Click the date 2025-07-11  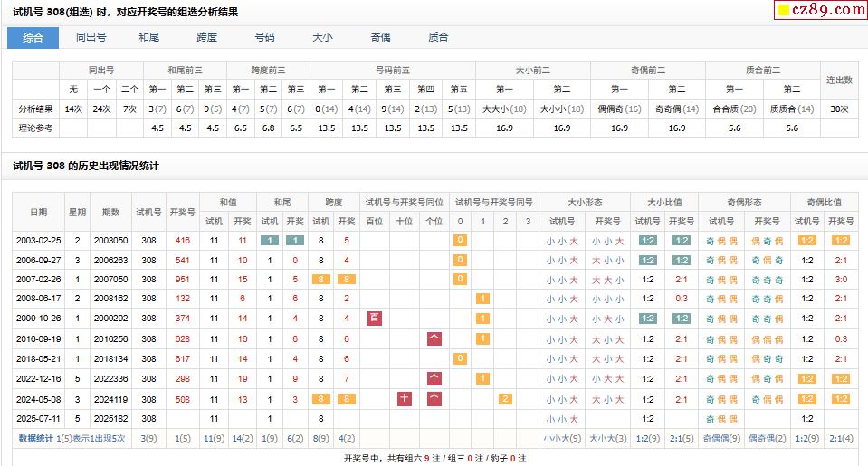pyautogui.click(x=38, y=418)
